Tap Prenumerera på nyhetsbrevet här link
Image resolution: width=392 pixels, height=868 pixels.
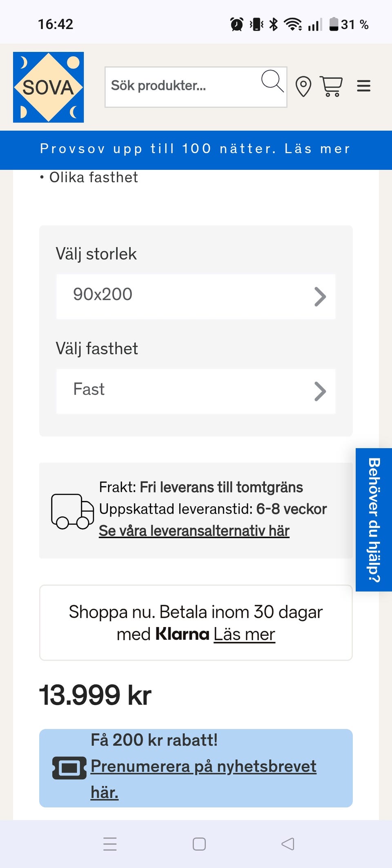coord(203,779)
